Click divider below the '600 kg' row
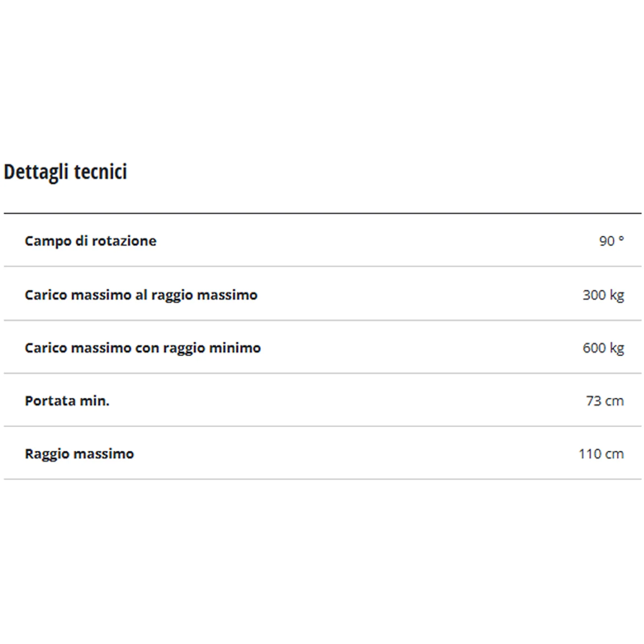Screen dimensions: 644x644 (322, 373)
